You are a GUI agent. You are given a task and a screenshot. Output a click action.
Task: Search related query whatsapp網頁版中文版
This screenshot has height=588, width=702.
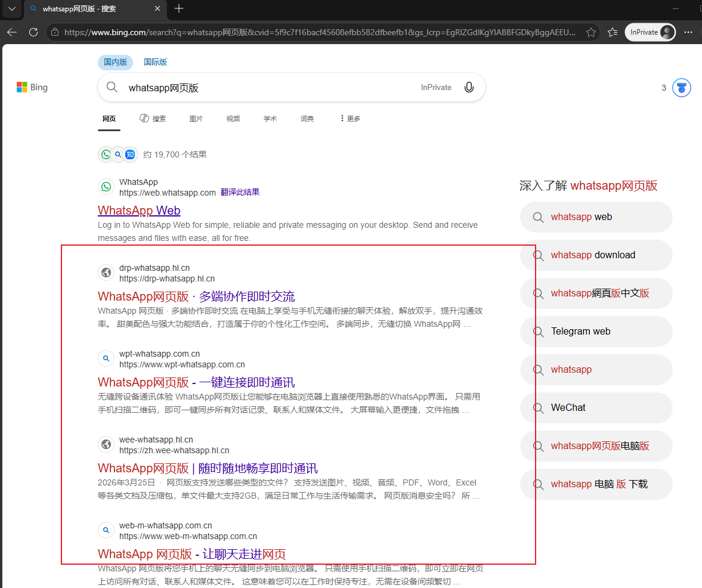[596, 293]
